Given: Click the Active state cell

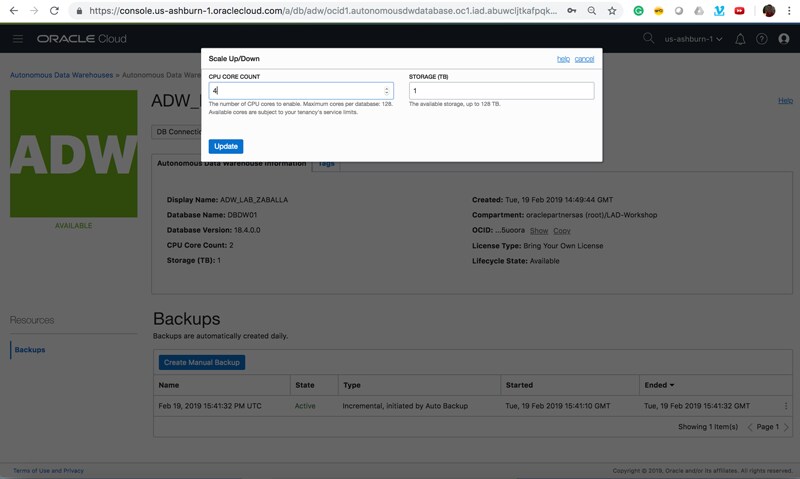Looking at the screenshot, I should [305, 406].
